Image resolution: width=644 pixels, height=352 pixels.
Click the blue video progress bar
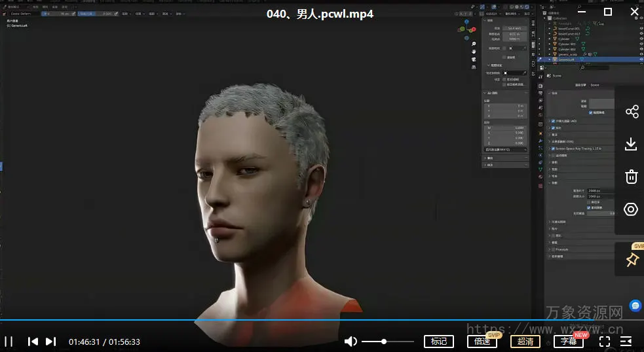tap(262, 321)
